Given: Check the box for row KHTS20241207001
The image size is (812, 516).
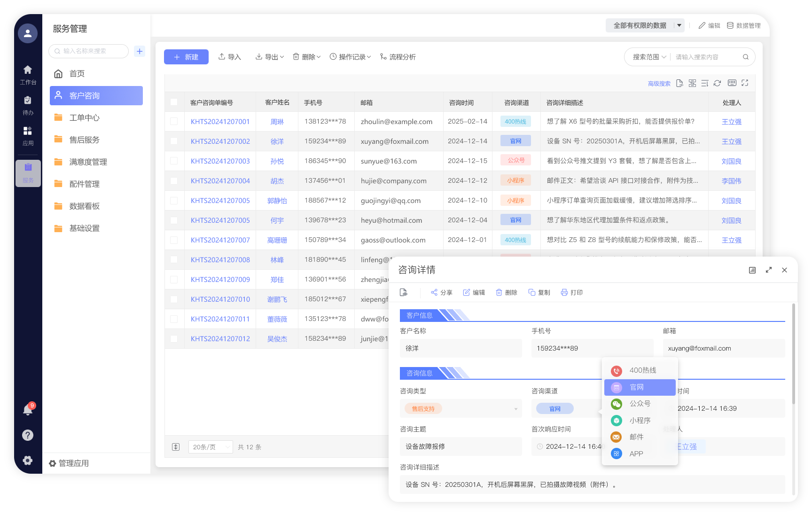Looking at the screenshot, I should pos(174,122).
